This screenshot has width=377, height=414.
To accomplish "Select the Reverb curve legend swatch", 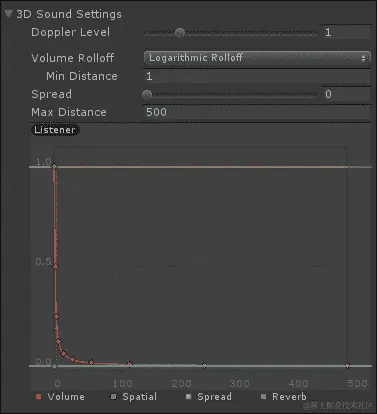I will click(264, 397).
